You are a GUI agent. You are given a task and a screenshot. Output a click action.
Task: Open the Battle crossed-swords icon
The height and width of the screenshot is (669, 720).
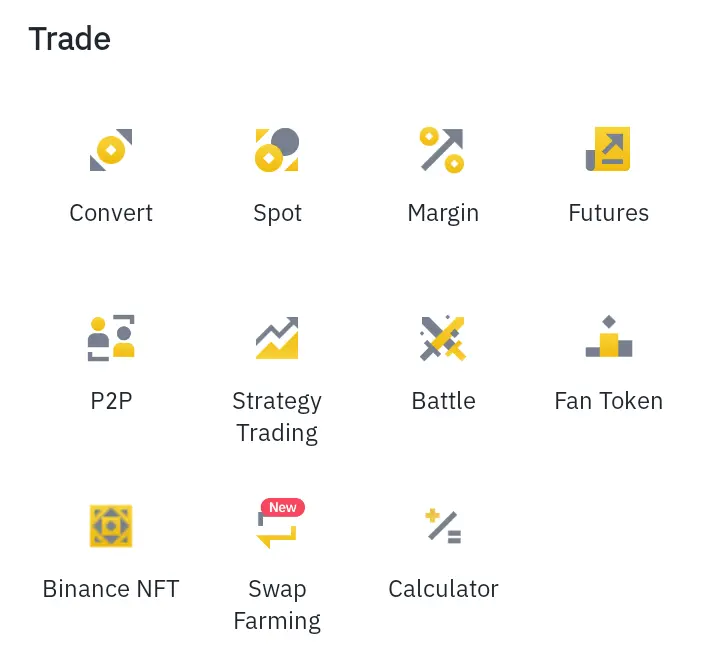(443, 338)
